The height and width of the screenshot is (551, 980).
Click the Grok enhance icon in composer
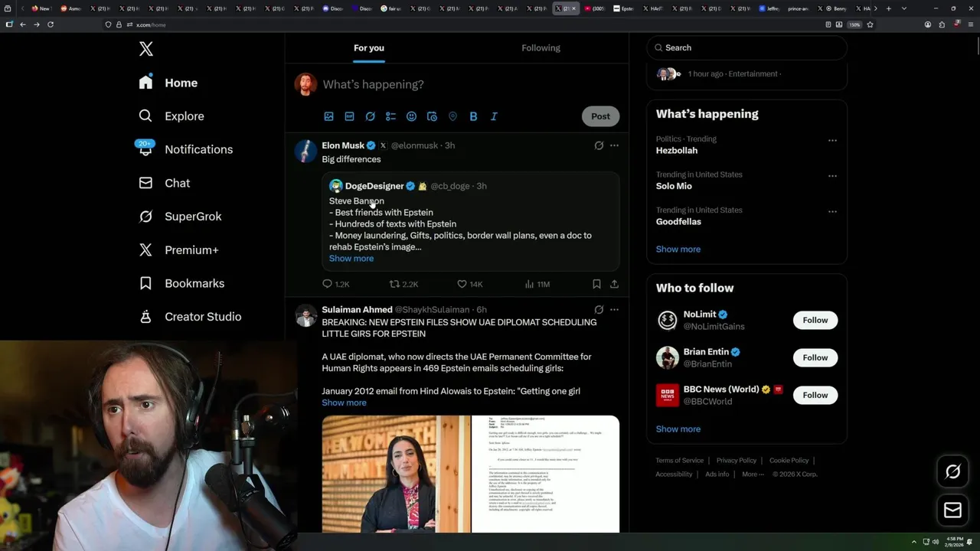point(370,116)
